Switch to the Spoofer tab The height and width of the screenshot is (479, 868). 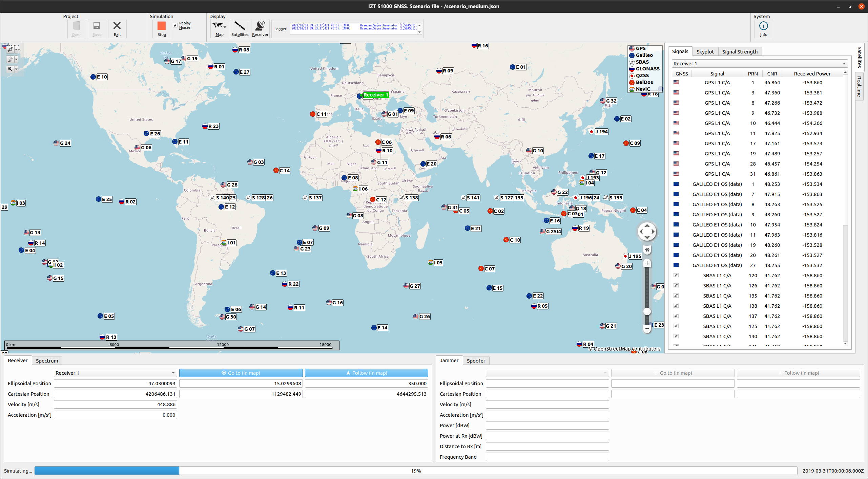pos(476,361)
